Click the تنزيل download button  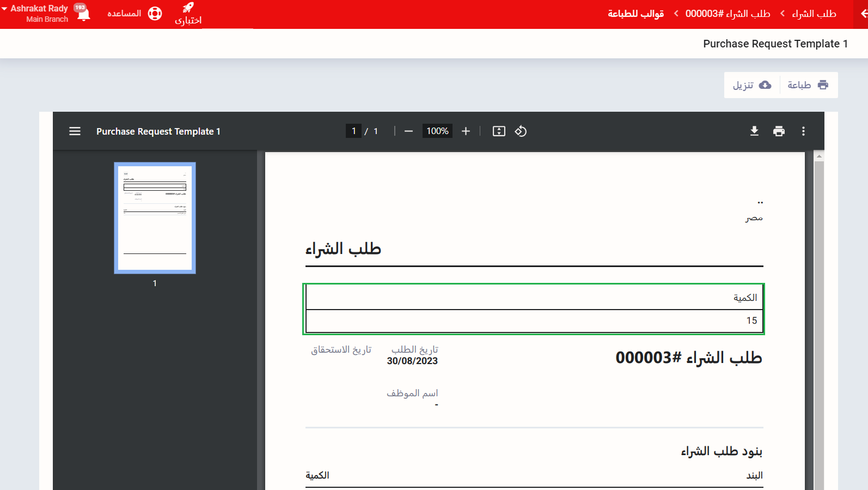click(x=752, y=85)
